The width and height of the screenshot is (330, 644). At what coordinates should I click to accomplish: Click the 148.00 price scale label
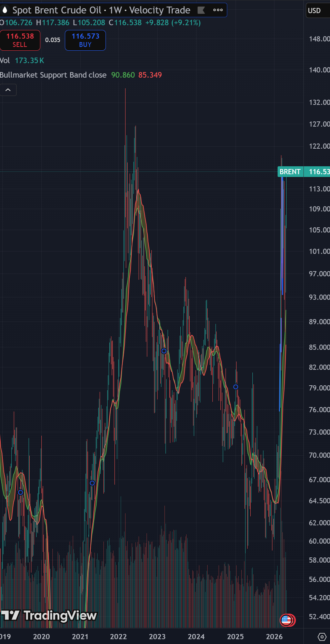click(x=319, y=39)
